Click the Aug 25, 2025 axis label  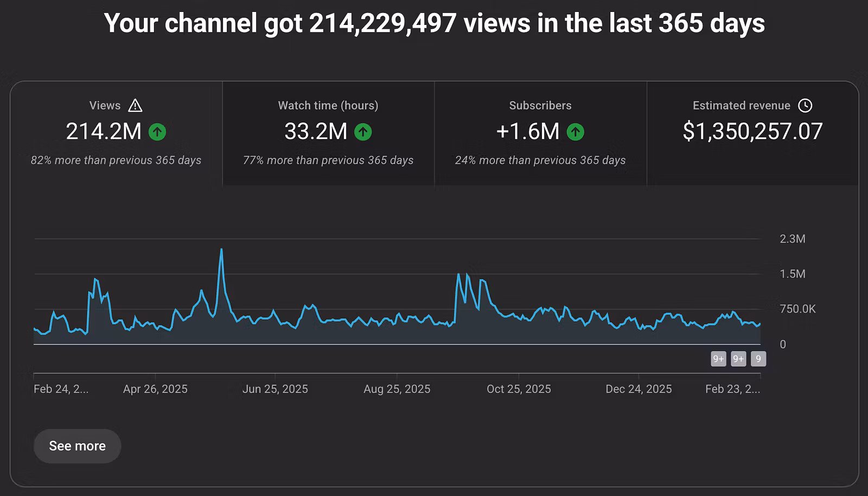click(x=397, y=389)
